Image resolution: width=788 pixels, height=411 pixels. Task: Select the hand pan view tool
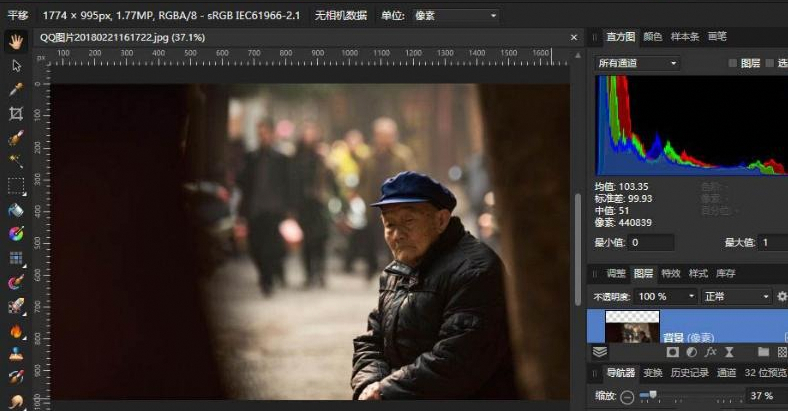16,42
